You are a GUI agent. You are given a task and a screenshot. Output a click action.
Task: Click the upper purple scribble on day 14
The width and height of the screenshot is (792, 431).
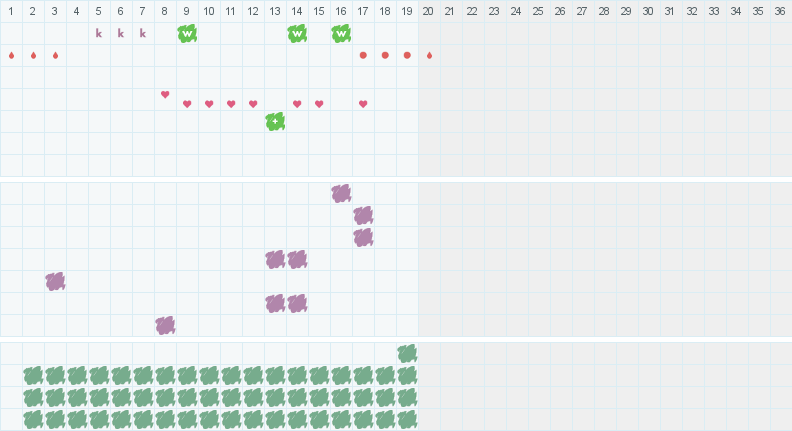[x=297, y=260]
